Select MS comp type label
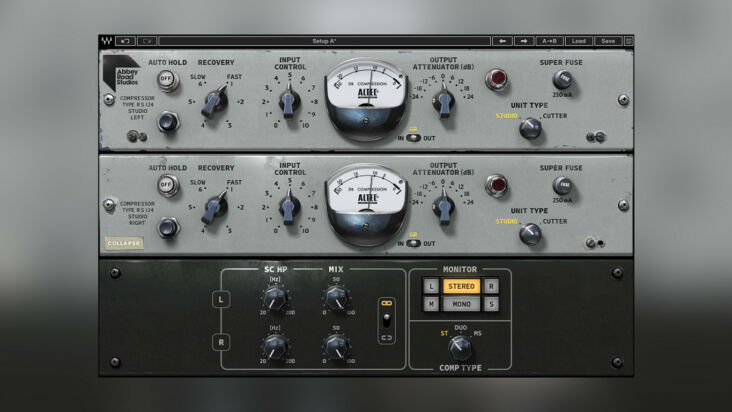The height and width of the screenshot is (412, 732). tap(478, 333)
